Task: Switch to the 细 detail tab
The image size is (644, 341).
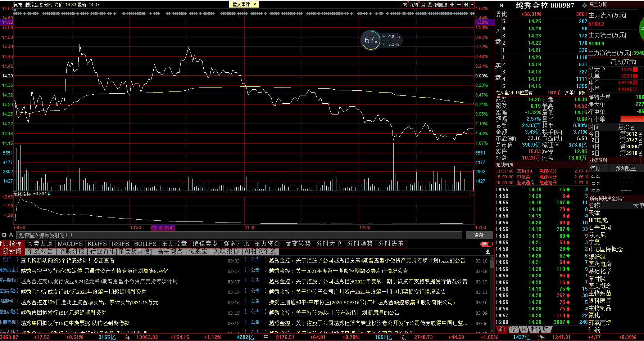Action: 502,329
